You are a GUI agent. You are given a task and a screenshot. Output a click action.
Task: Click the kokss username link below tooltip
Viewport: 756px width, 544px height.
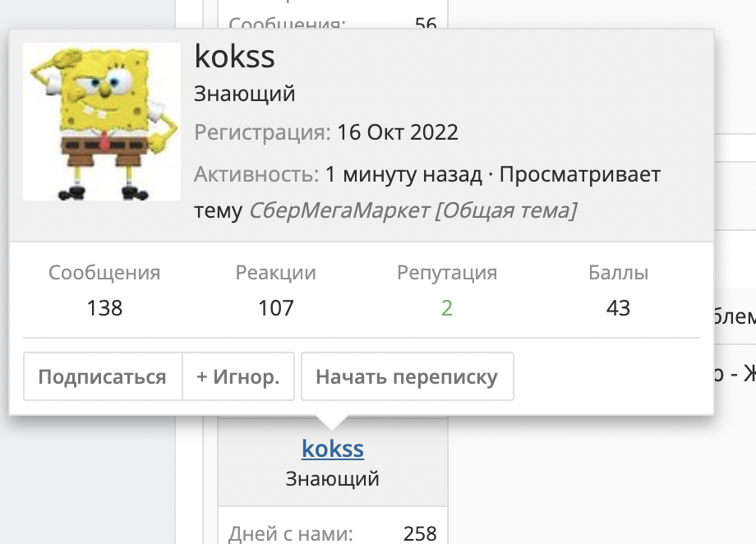[x=333, y=449]
